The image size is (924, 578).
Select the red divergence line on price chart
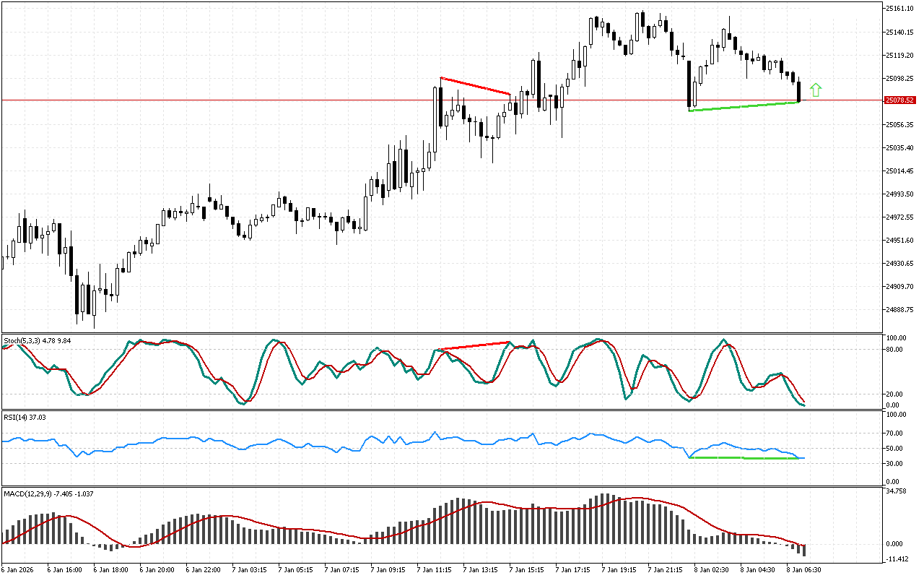(x=475, y=86)
